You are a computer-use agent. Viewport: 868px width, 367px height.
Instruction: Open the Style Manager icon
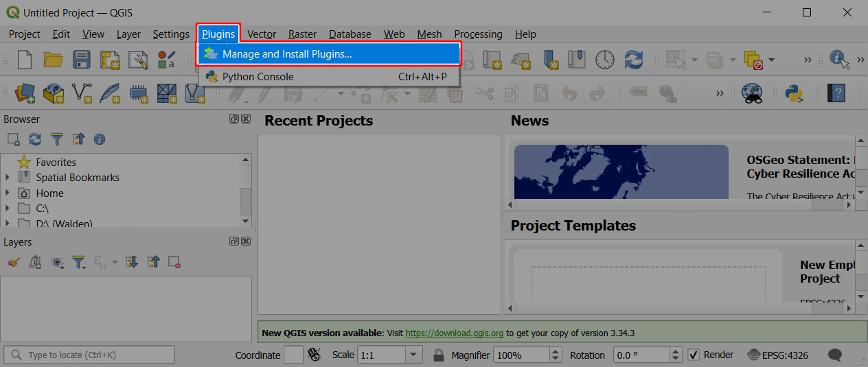click(166, 60)
